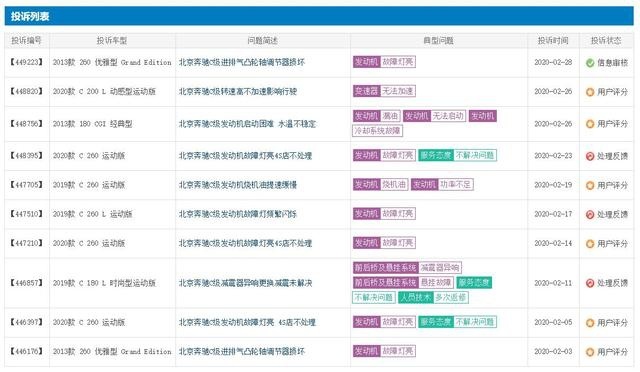Screen dimensions: 640x372
Task: Click the 投诉编号 column header
Action: 27,40
